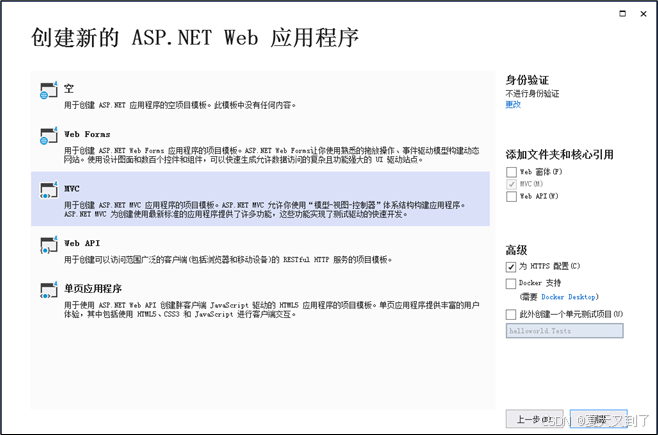Screen dimensions: 658x435
Task: Click the 单页应用程序 template icon
Action: [49, 290]
